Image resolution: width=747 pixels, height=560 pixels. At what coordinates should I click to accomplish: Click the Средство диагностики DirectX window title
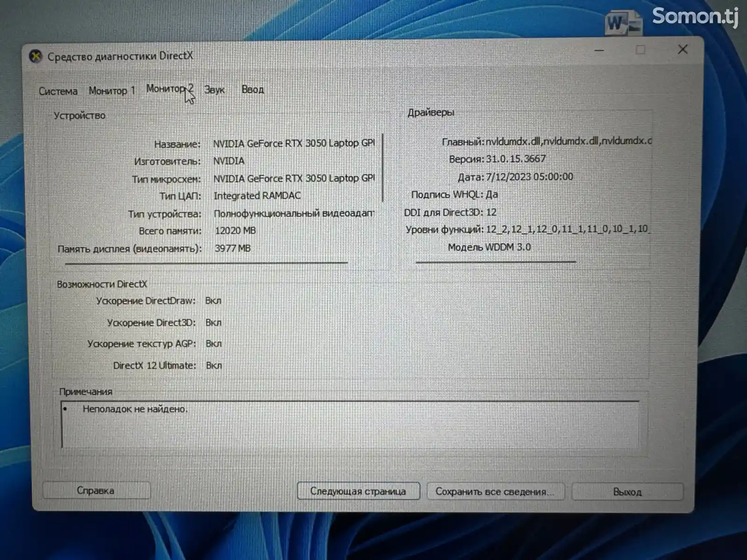pyautogui.click(x=120, y=56)
